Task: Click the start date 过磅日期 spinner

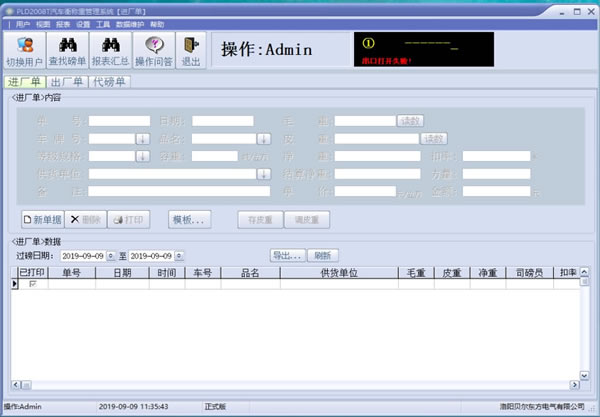Action: [x=111, y=256]
